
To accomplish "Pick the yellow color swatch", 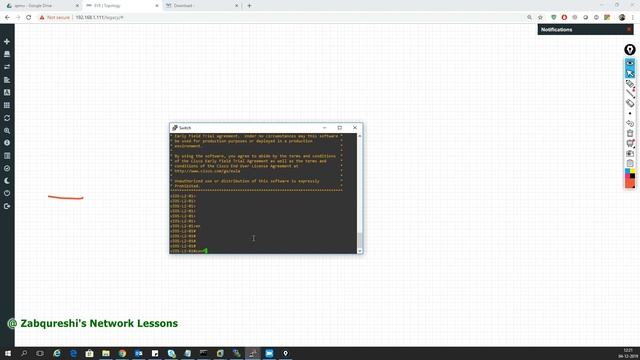I will click(x=632, y=171).
